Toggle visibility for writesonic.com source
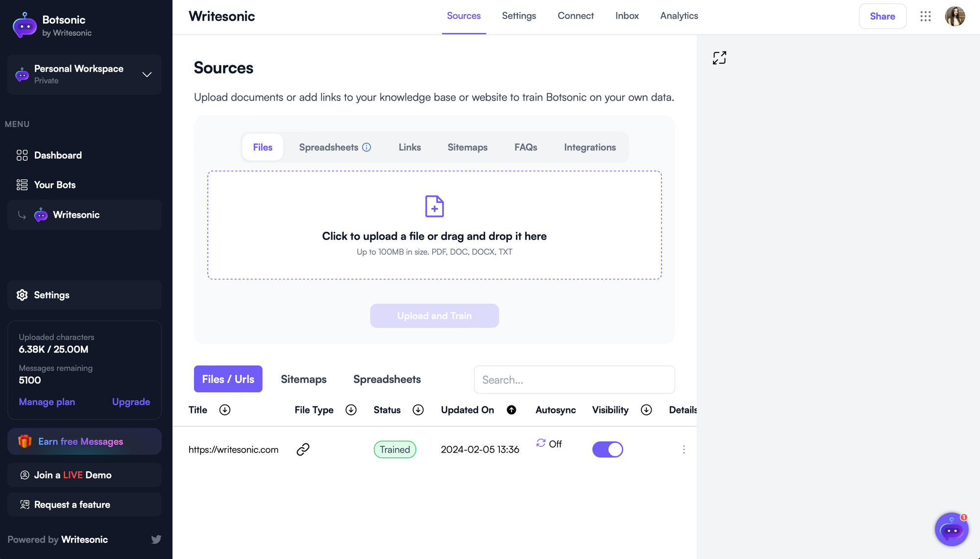 pos(608,449)
